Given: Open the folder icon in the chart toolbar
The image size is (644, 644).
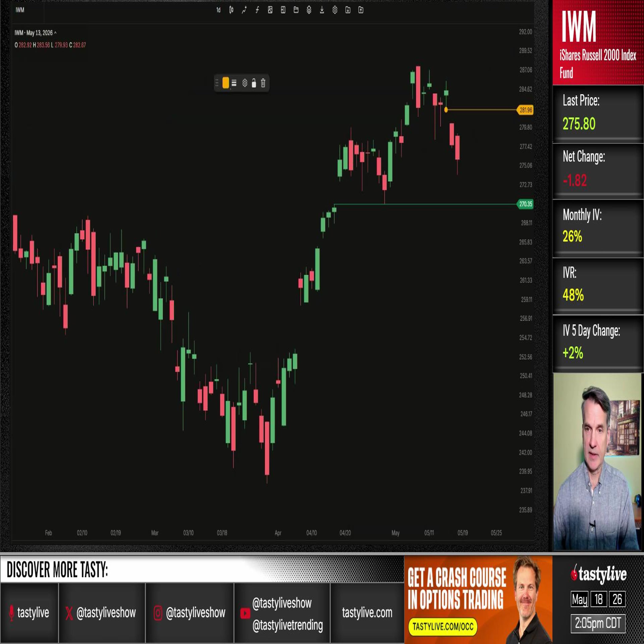Looking at the screenshot, I should point(296,10).
